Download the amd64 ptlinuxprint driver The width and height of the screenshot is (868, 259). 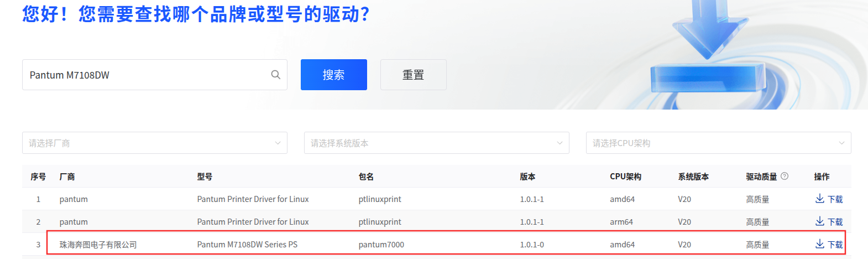(829, 199)
